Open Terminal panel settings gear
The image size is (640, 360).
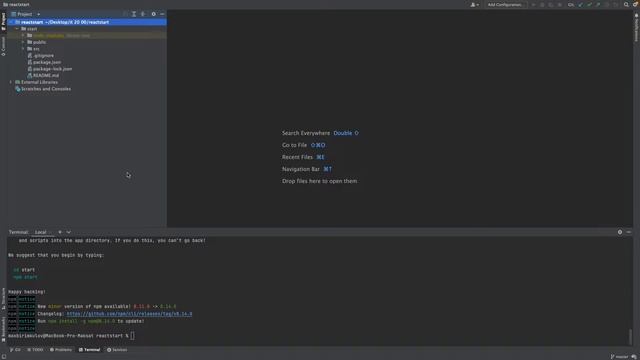click(620, 232)
